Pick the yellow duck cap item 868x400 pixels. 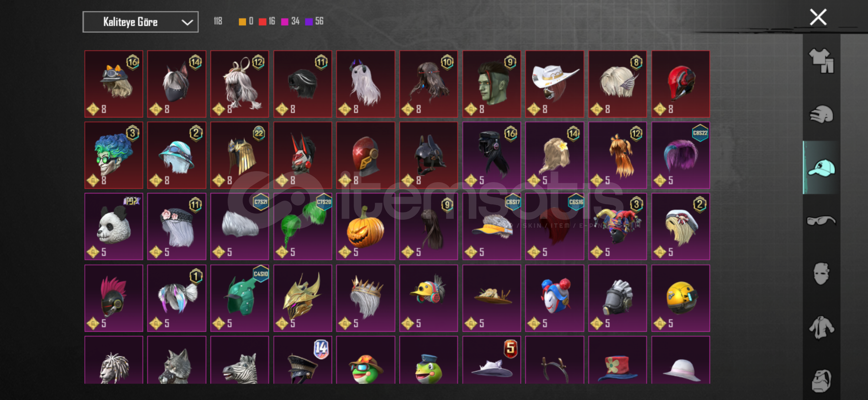[x=429, y=298]
